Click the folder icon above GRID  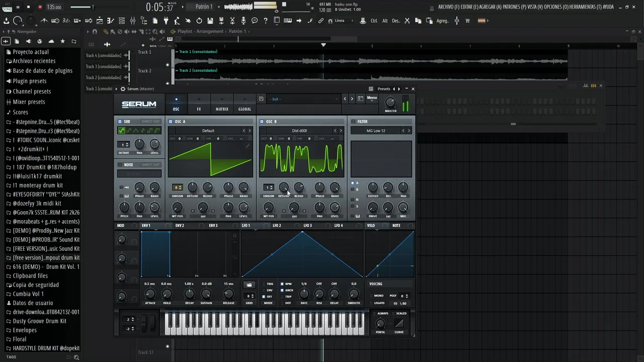click(x=249, y=285)
